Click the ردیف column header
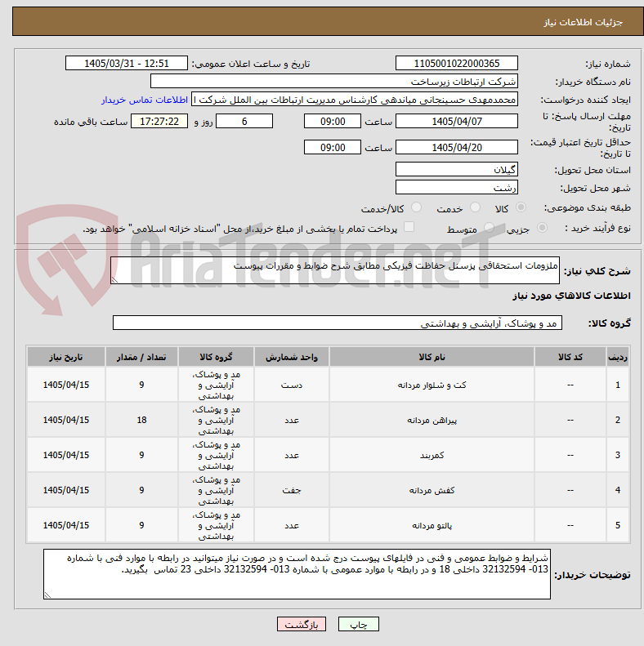 click(x=618, y=357)
